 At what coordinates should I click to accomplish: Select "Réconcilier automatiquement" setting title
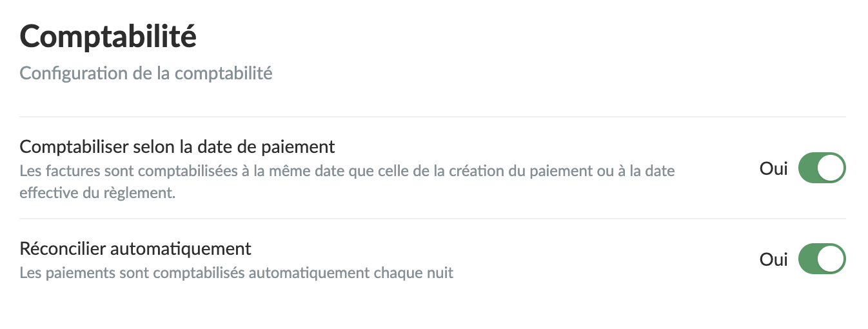(x=135, y=248)
